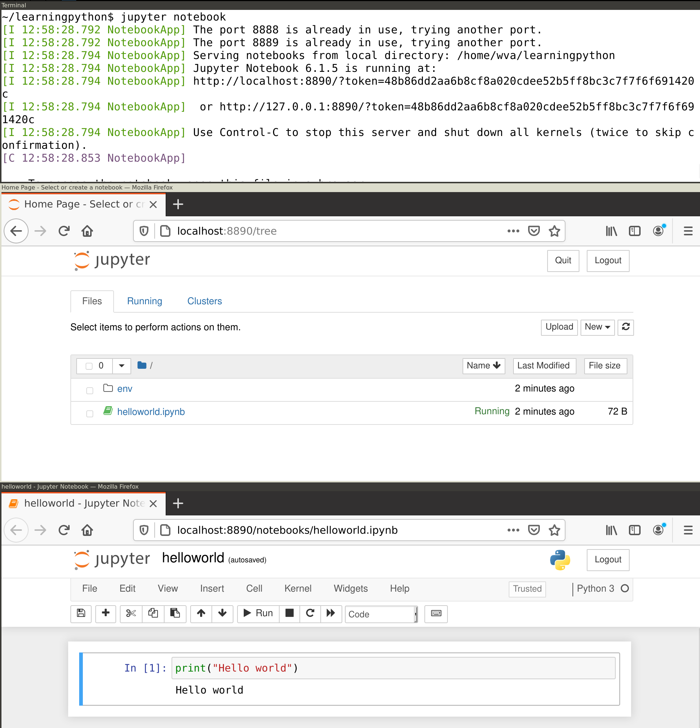Bookmark the localhost:8890/tree page
Viewport: 700px width, 728px height.
click(554, 231)
